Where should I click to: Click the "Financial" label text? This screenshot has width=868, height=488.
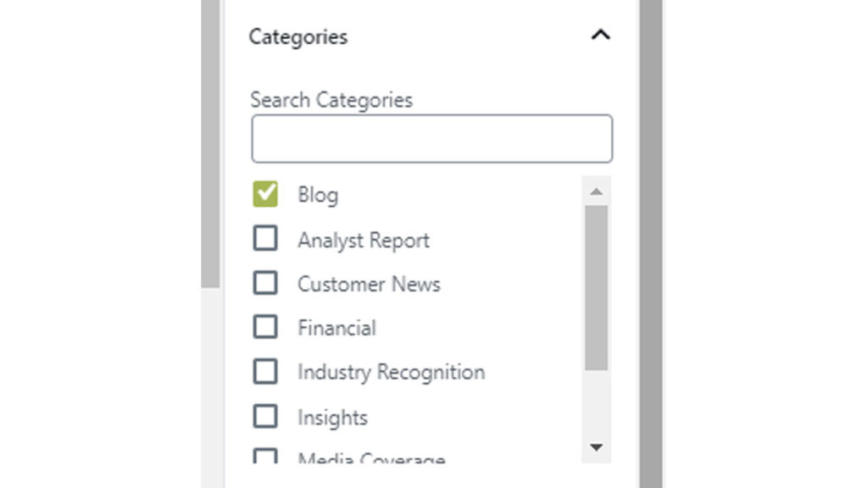tap(337, 329)
